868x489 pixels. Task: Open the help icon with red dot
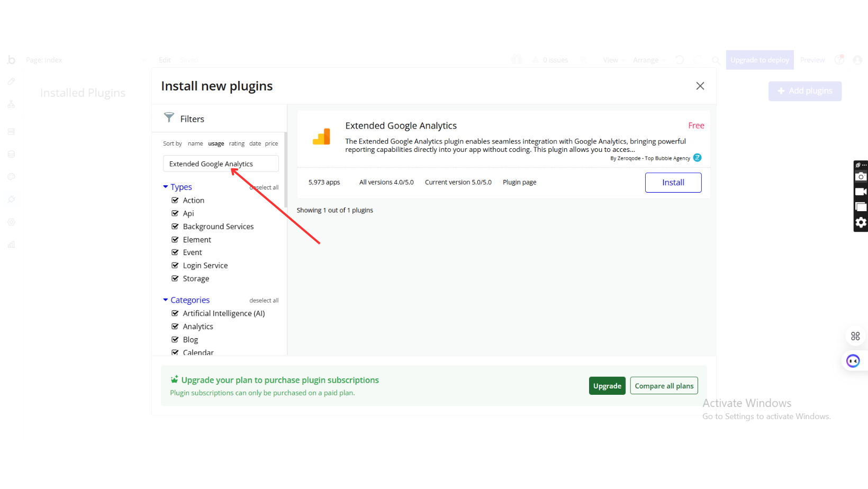[x=839, y=59]
